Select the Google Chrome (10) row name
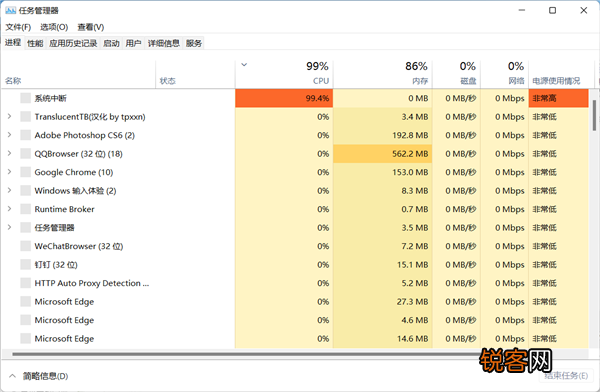 [x=73, y=172]
